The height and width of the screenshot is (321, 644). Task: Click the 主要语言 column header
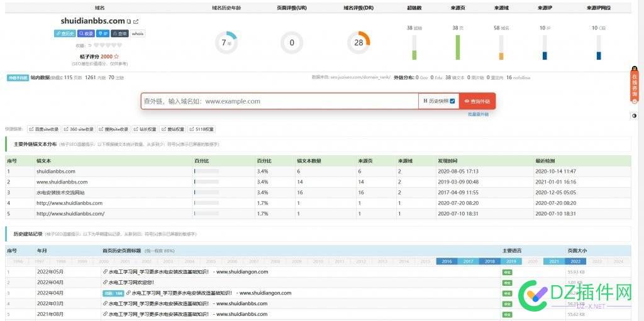coord(512,251)
